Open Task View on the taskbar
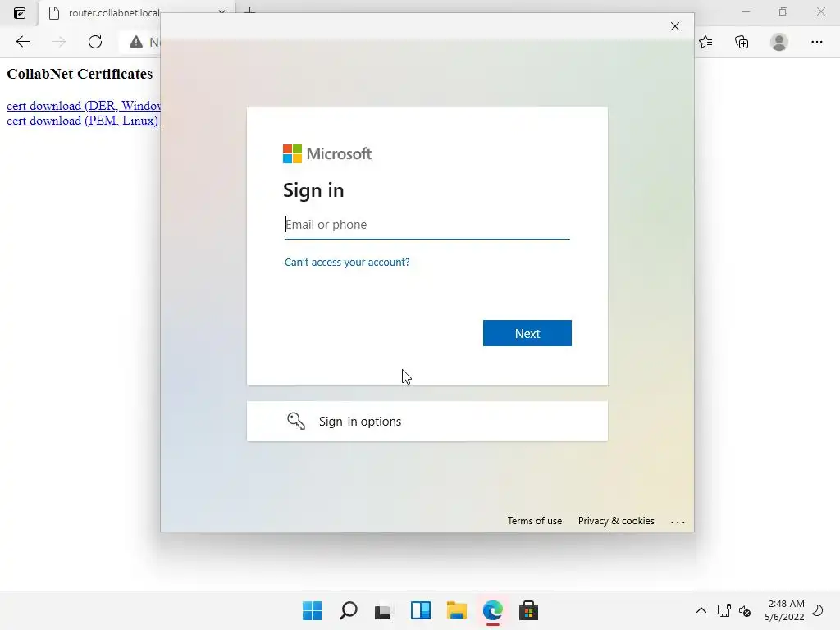Viewport: 840px width, 630px height. pyautogui.click(x=384, y=610)
